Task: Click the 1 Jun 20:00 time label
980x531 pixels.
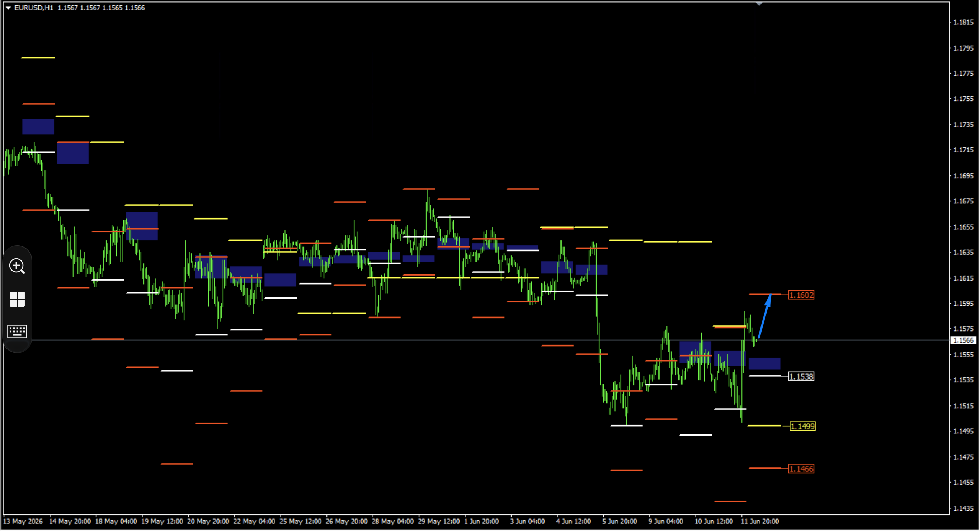Action: click(481, 521)
